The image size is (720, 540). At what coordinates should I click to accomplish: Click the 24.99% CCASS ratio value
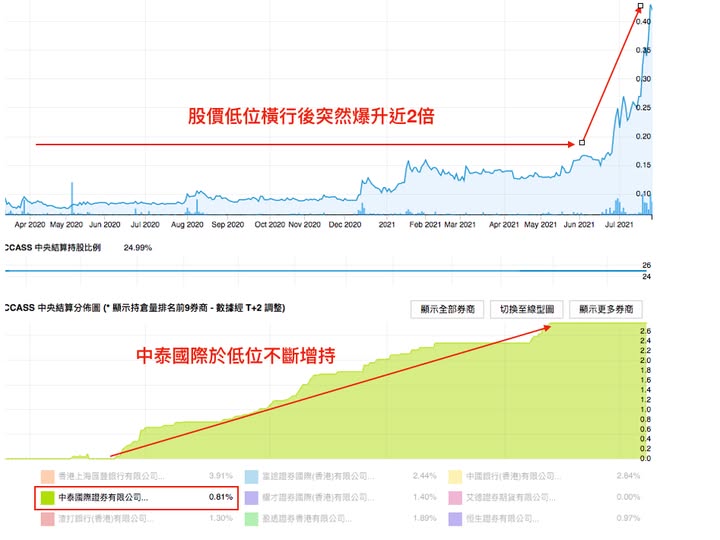(138, 248)
